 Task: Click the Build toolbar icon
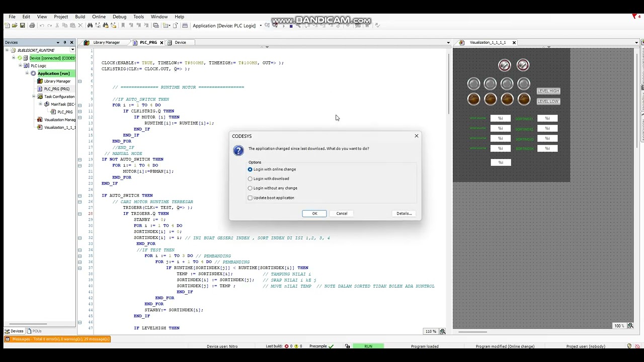point(185,26)
